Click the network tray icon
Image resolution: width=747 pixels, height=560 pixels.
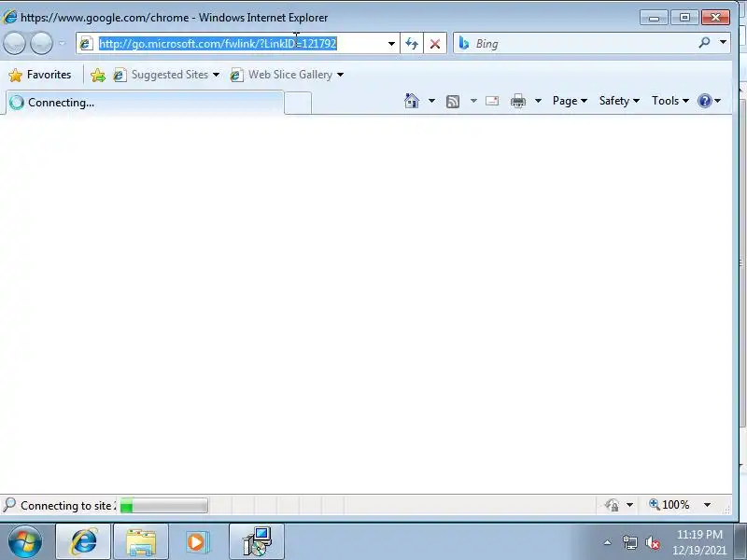click(x=629, y=542)
